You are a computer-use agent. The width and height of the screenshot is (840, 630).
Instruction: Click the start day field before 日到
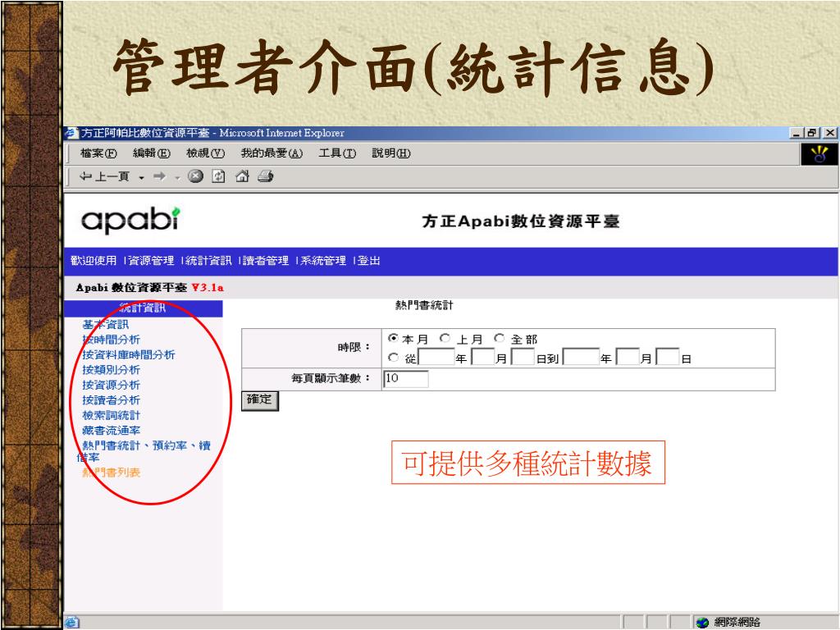[x=523, y=357]
